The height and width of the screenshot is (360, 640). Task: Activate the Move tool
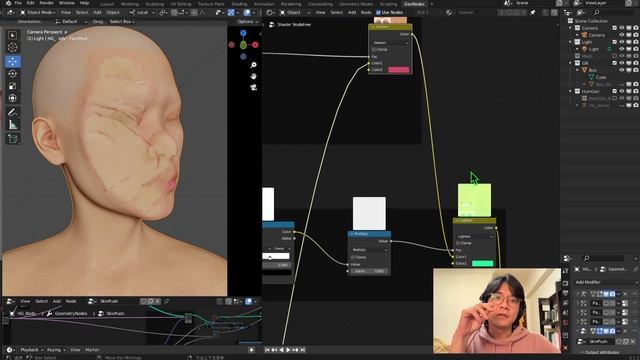[x=13, y=62]
